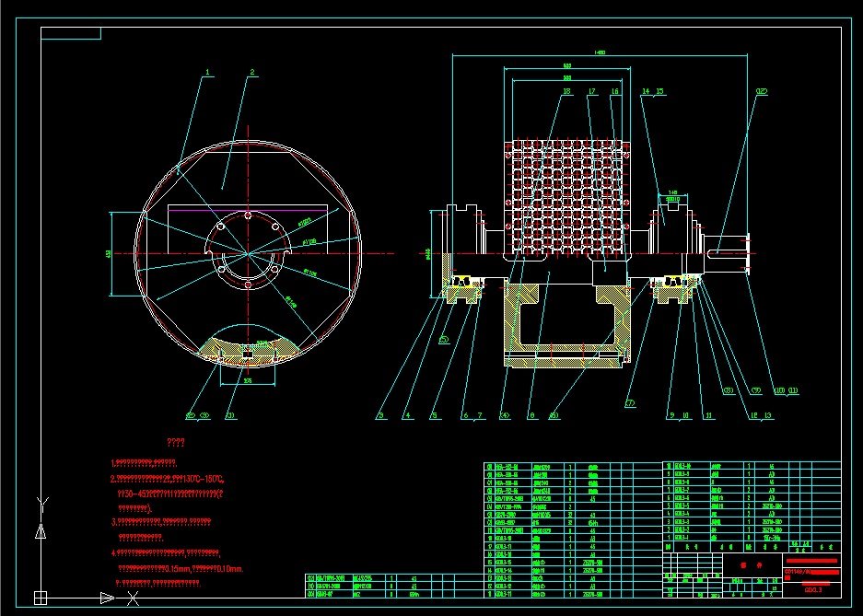Select unparenthesized callout number 5
Screen dimensions: 863x616
434,416
